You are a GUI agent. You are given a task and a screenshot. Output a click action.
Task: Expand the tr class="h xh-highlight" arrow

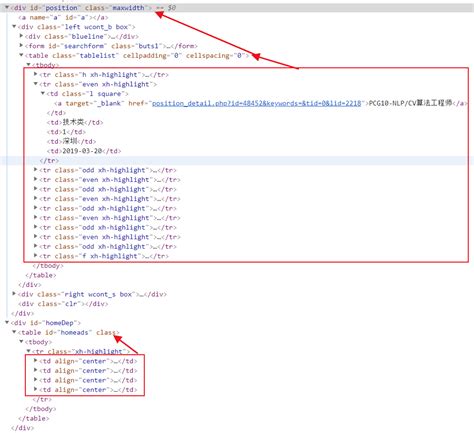pos(36,74)
